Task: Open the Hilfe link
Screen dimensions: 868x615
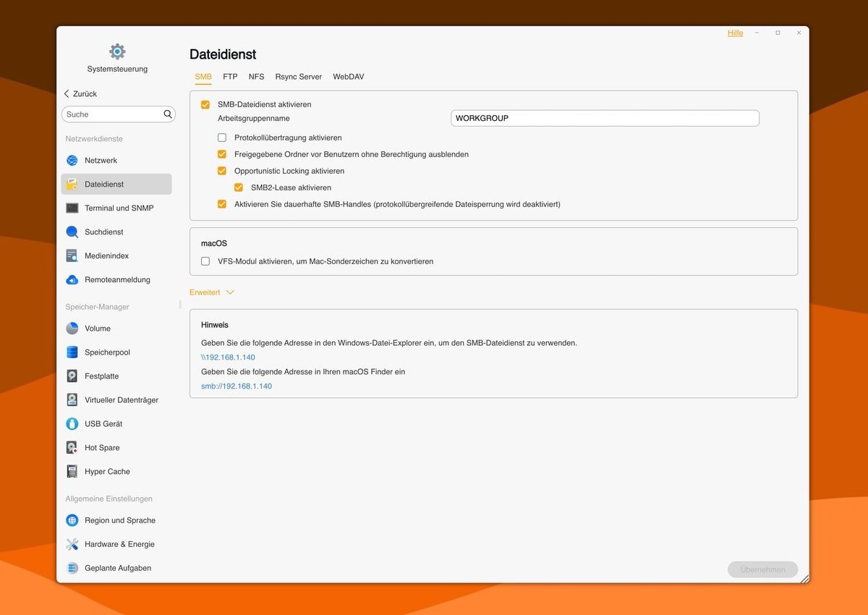Action: pyautogui.click(x=735, y=33)
